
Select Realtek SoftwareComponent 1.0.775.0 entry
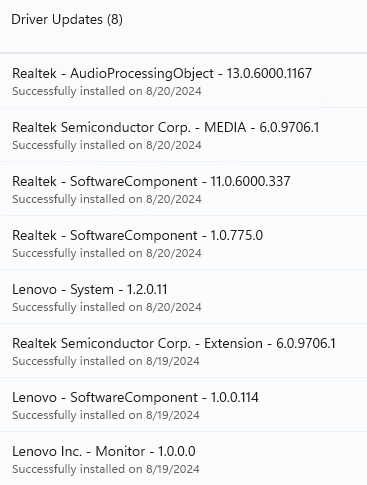point(183,243)
